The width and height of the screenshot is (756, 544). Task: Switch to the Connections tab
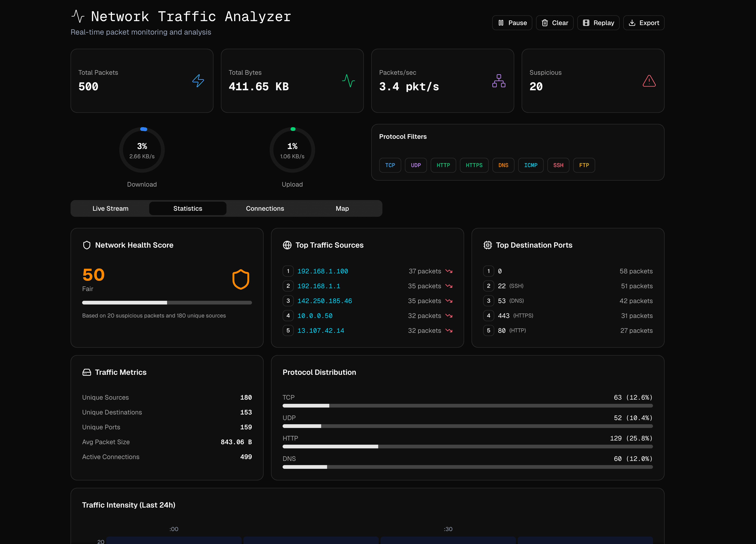click(x=265, y=208)
